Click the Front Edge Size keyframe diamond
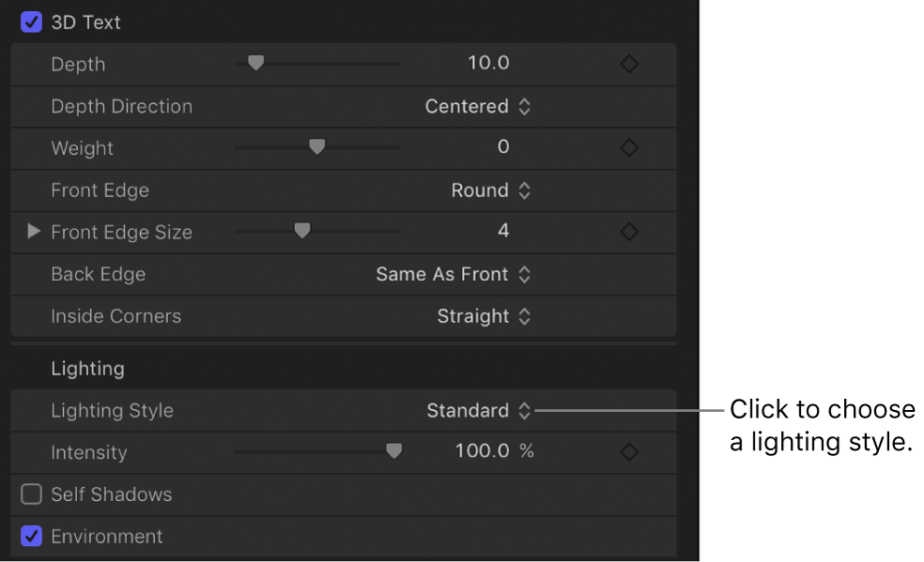Image resolution: width=924 pixels, height=562 pixels. click(x=629, y=232)
